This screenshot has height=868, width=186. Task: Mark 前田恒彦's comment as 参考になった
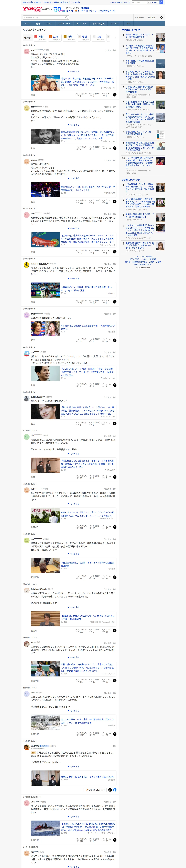point(95,790)
